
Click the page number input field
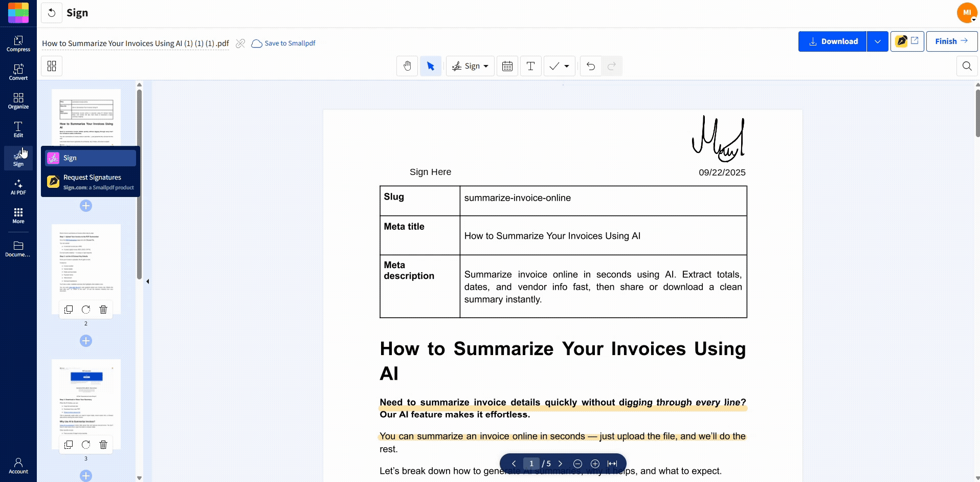point(532,464)
